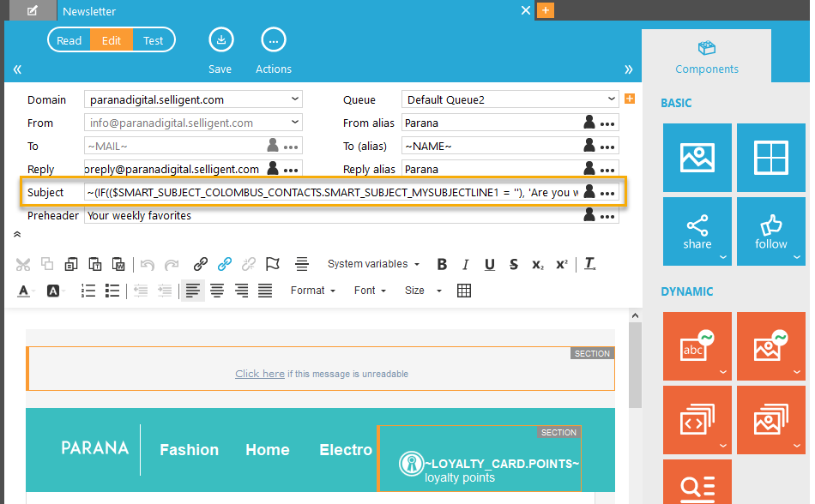Switch to Test mode
This screenshot has height=504, width=815.
[x=154, y=40]
